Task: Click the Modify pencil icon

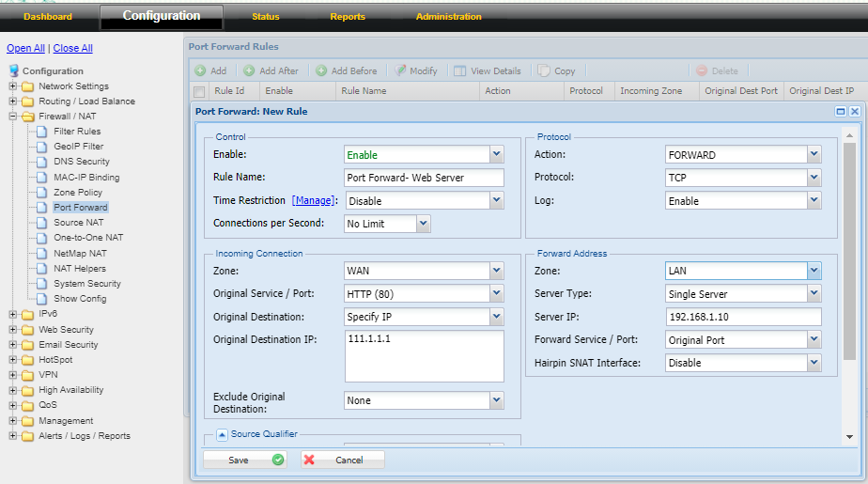Action: [x=401, y=70]
